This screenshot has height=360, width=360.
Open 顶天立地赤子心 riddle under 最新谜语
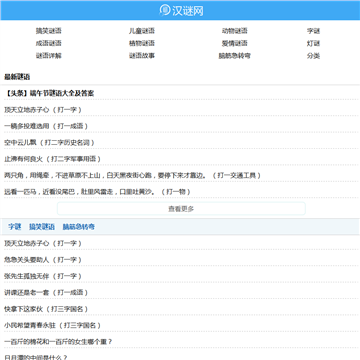(43, 110)
